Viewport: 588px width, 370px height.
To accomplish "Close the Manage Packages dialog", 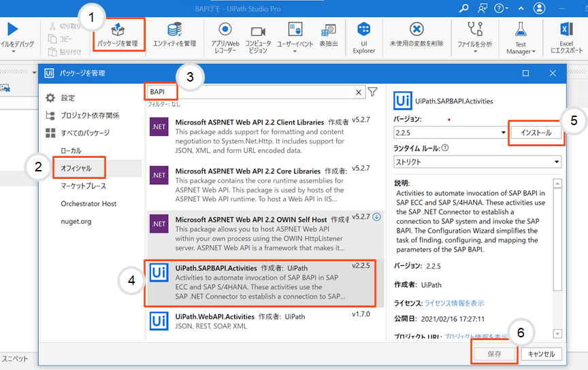I will (x=553, y=73).
